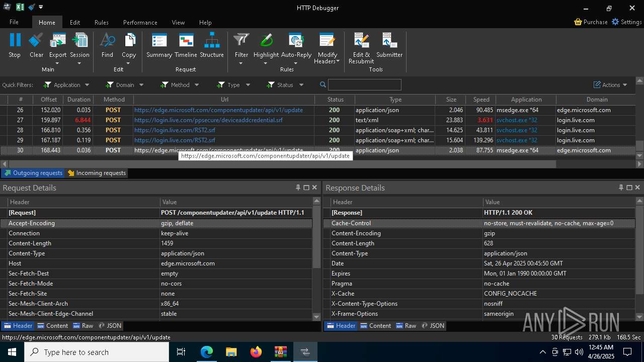Switch to the Edit ribbon tab

75,22
